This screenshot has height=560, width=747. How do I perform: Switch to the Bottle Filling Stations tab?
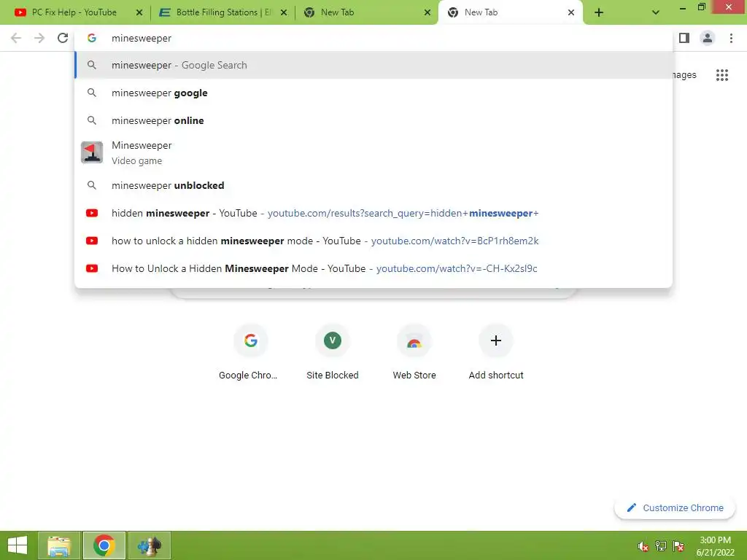(223, 12)
